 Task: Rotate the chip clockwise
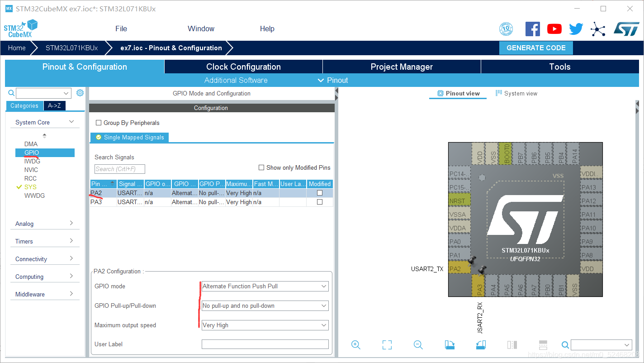(x=450, y=345)
